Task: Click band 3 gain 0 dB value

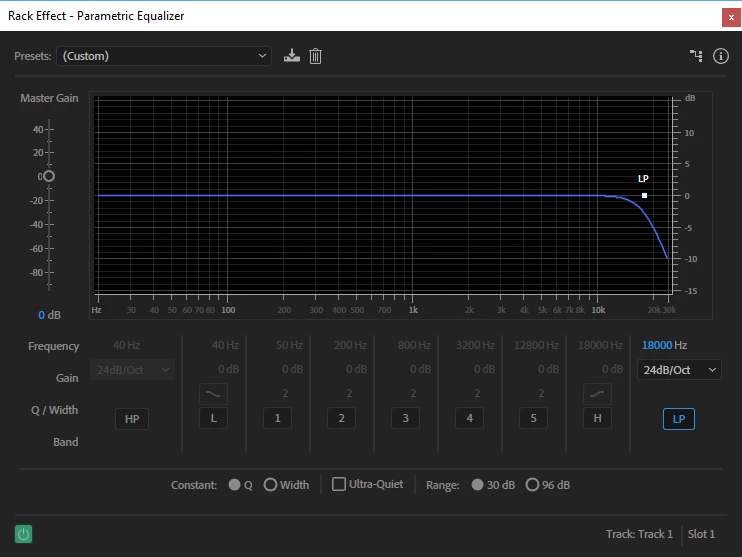Action: (x=420, y=369)
